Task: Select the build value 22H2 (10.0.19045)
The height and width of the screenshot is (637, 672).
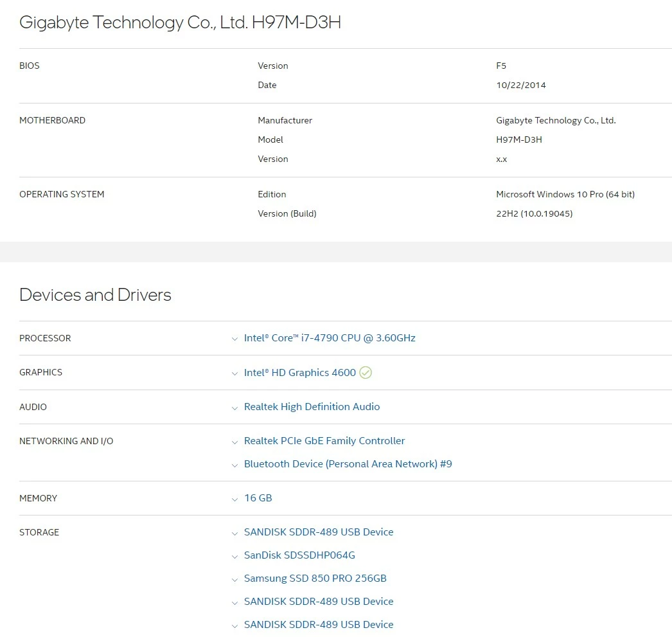Action: coord(534,213)
